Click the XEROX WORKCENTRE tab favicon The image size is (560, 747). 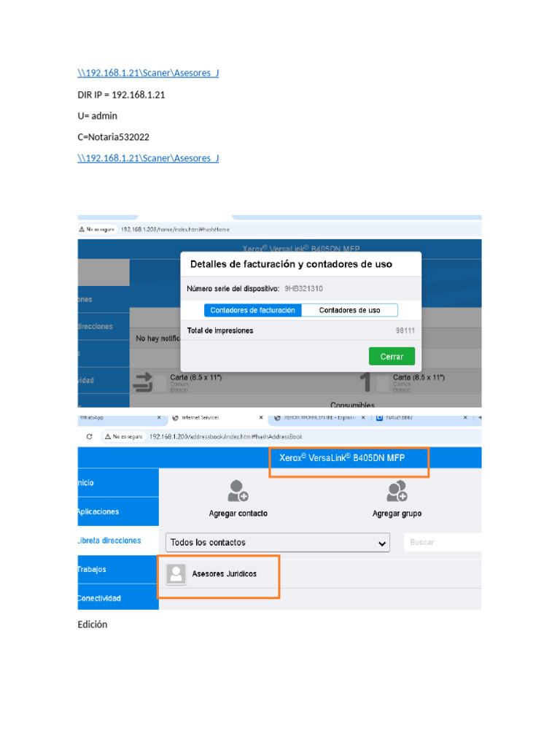(x=277, y=418)
